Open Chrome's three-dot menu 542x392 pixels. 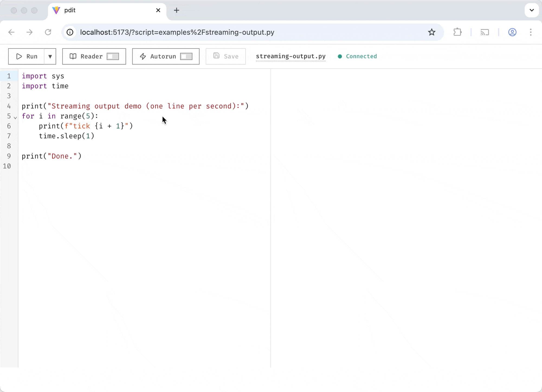531,32
